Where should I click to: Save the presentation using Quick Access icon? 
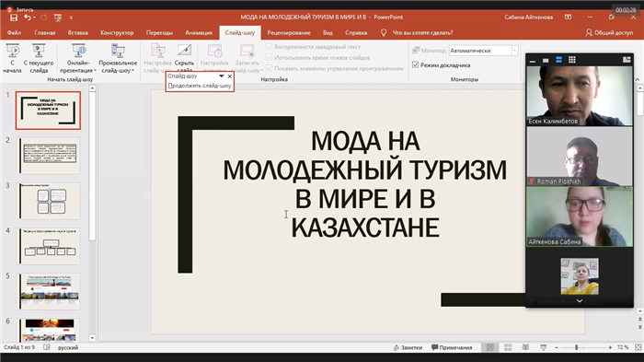coord(14,18)
